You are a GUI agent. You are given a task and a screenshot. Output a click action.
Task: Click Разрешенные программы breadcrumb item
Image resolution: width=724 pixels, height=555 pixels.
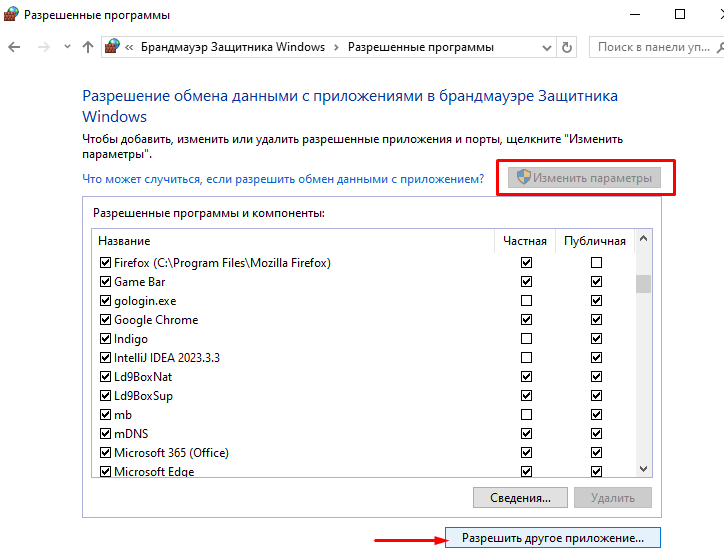click(421, 47)
